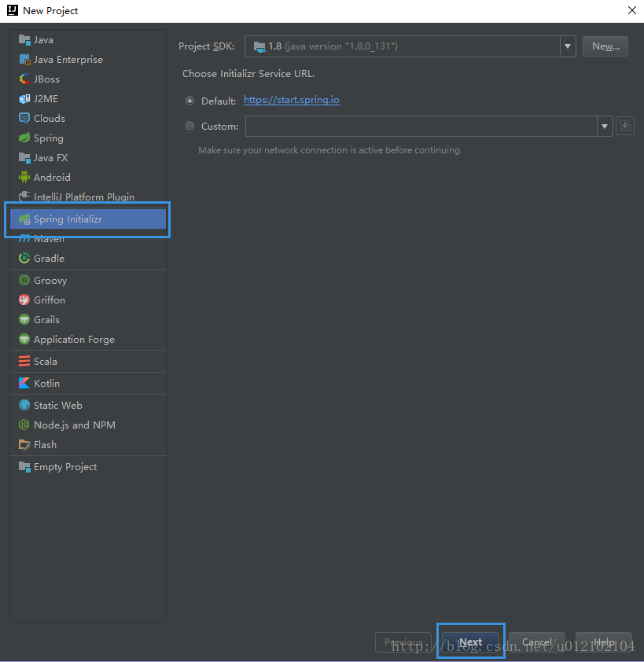
Task: Click the J2ME icon
Action: [x=24, y=99]
